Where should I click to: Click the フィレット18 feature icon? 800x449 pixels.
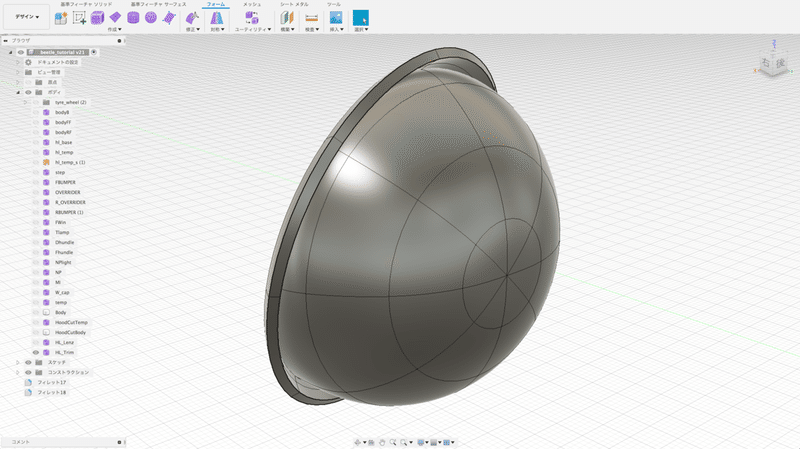tap(29, 392)
